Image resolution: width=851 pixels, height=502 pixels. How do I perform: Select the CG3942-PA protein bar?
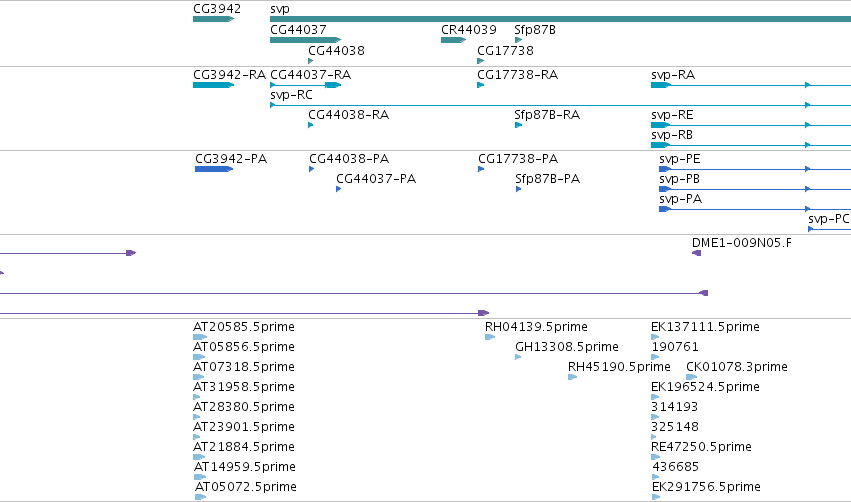pyautogui.click(x=214, y=169)
